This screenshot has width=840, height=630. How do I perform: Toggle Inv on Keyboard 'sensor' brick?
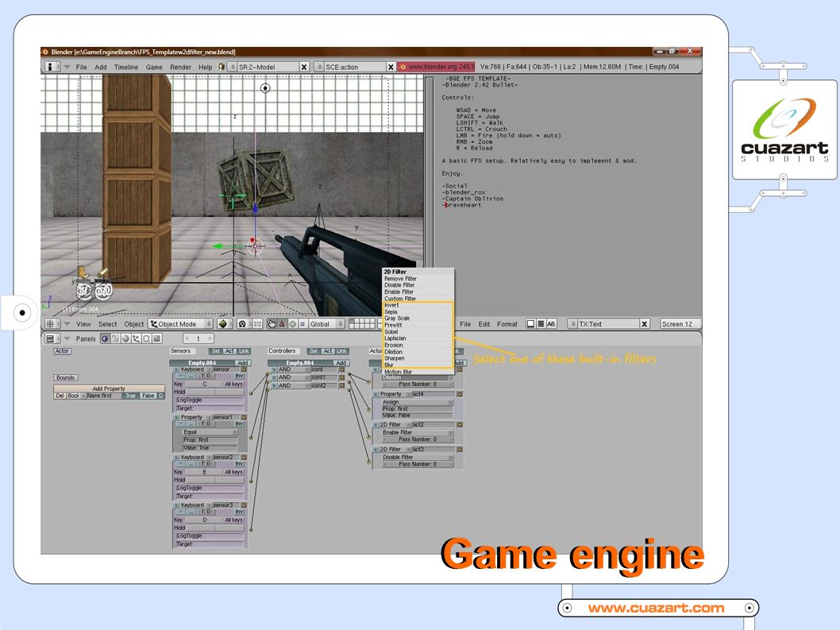[x=239, y=376]
